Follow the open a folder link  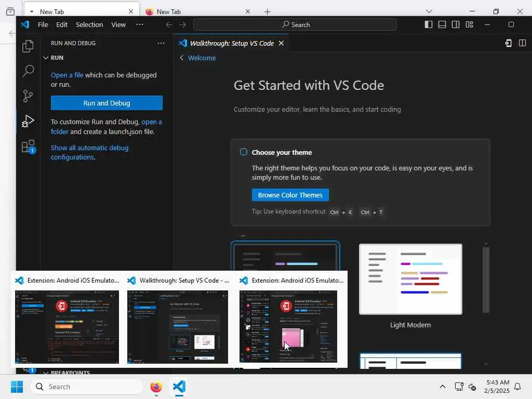click(x=106, y=127)
